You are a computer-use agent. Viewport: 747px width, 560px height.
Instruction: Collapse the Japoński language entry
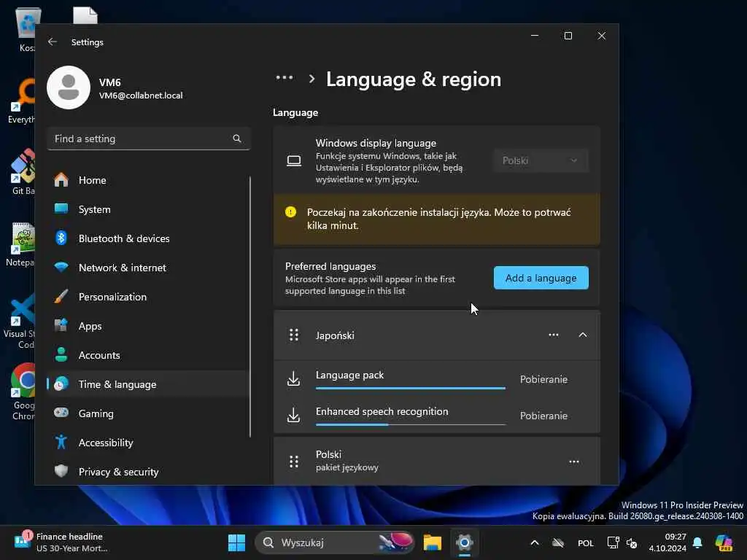[x=583, y=335]
